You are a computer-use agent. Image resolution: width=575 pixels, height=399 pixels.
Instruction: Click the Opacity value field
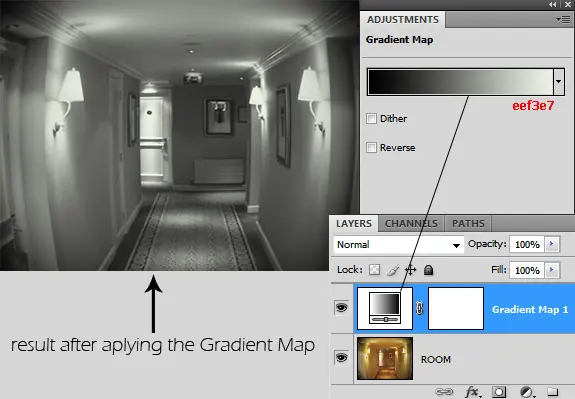527,244
